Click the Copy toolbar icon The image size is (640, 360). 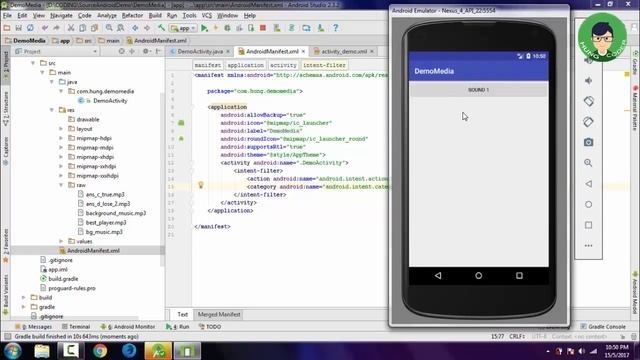pos(82,28)
